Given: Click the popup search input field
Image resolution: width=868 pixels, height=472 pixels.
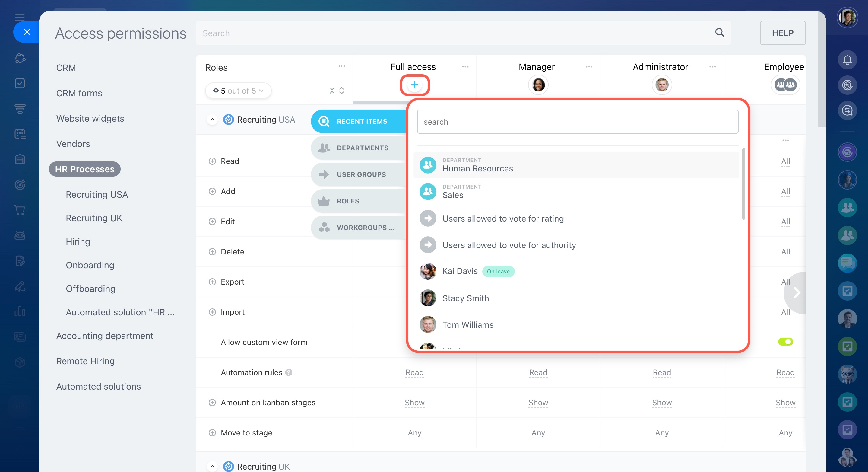Looking at the screenshot, I should (x=577, y=122).
